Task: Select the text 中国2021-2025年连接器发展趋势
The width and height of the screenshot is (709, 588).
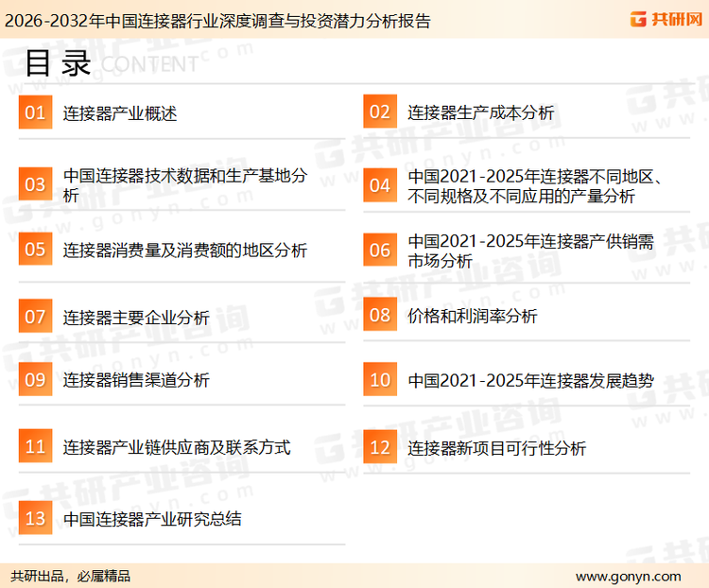Action: 531,380
